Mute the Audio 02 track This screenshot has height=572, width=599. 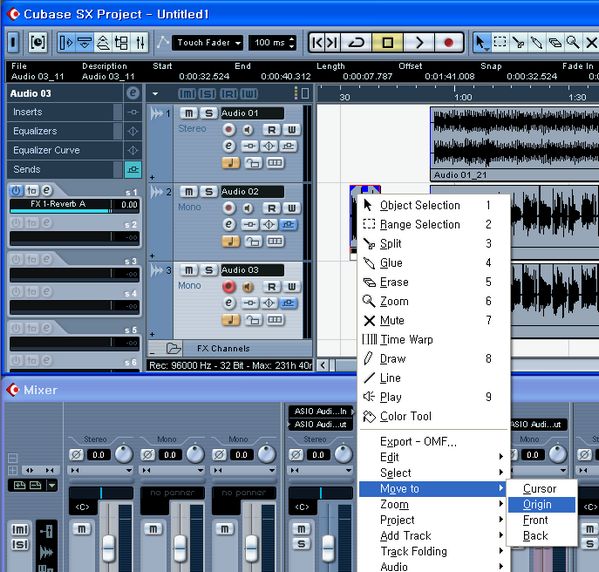pyautogui.click(x=189, y=191)
